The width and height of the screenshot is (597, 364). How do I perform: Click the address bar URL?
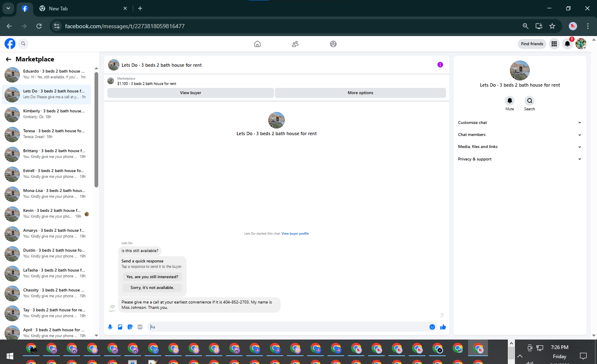tap(125, 26)
